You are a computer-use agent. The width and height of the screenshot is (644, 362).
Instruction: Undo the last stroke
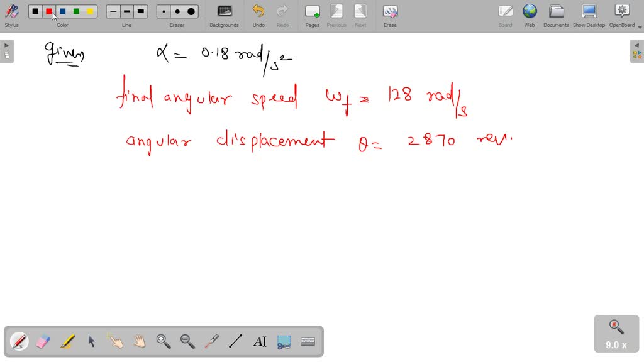[258, 15]
